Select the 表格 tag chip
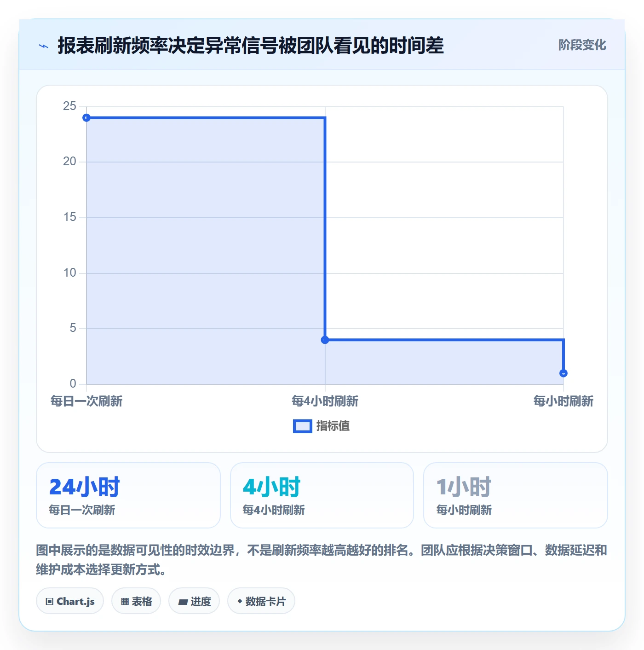This screenshot has height=650, width=644. tap(136, 601)
